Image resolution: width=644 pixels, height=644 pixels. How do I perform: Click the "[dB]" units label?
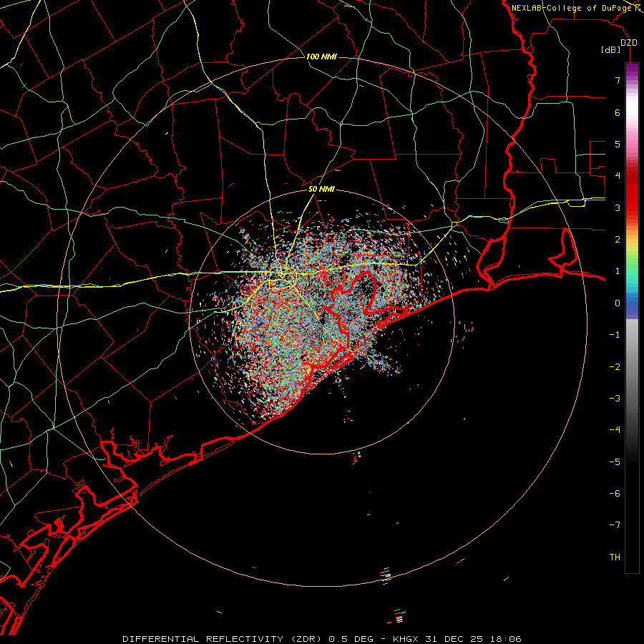[611, 49]
